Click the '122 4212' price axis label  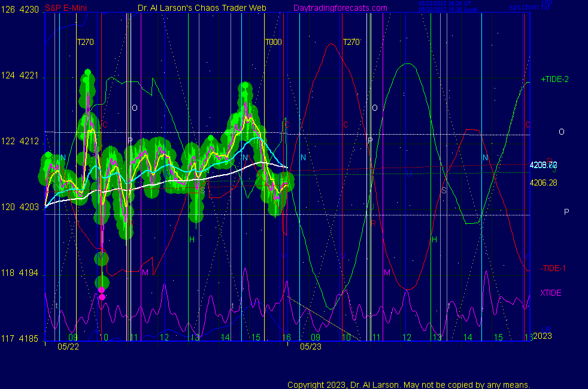point(20,141)
